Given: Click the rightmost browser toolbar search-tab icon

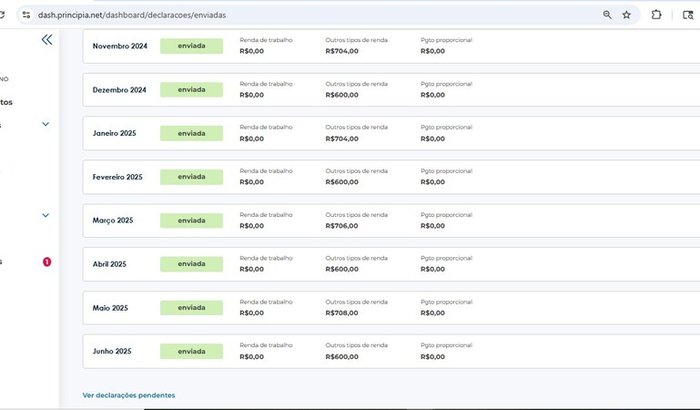Looking at the screenshot, I should (688, 15).
